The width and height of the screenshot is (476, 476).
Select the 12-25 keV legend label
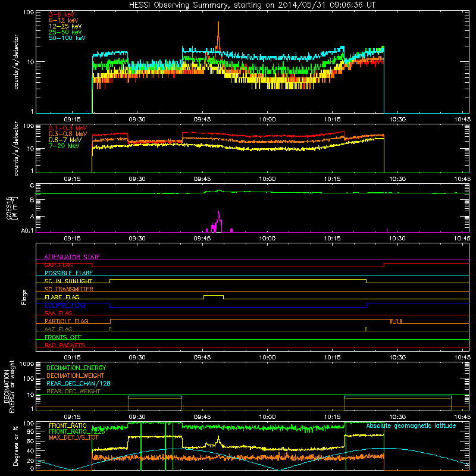click(x=65, y=26)
